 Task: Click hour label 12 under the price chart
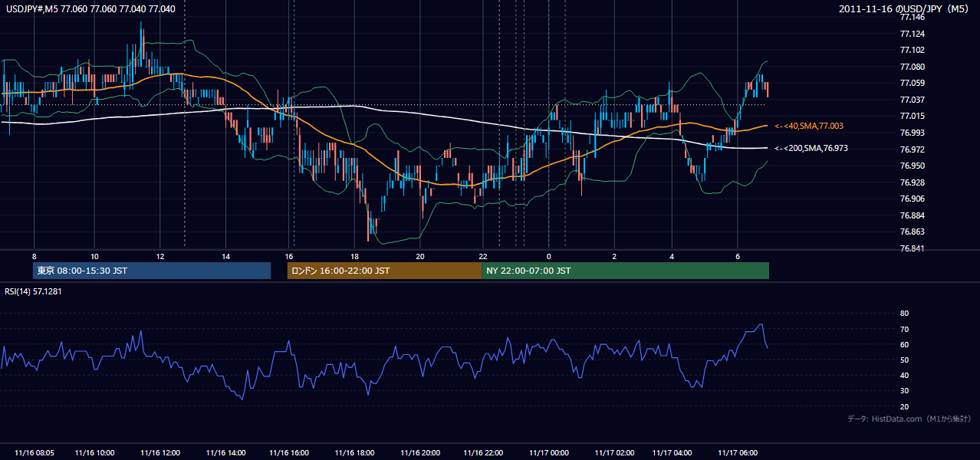(x=159, y=256)
